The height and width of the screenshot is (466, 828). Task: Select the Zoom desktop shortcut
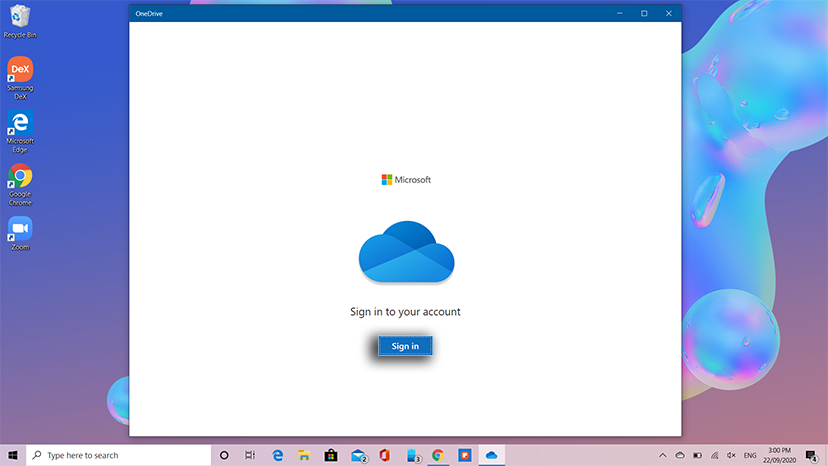click(x=20, y=234)
